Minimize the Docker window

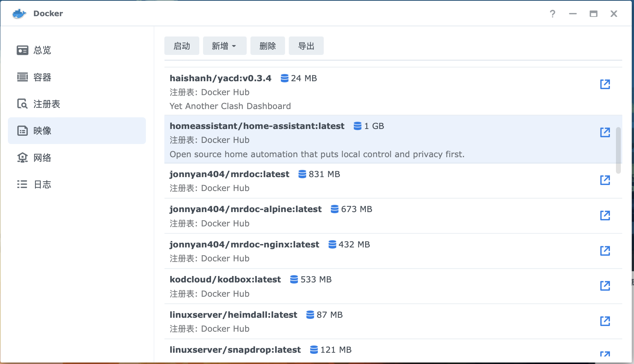tap(573, 14)
